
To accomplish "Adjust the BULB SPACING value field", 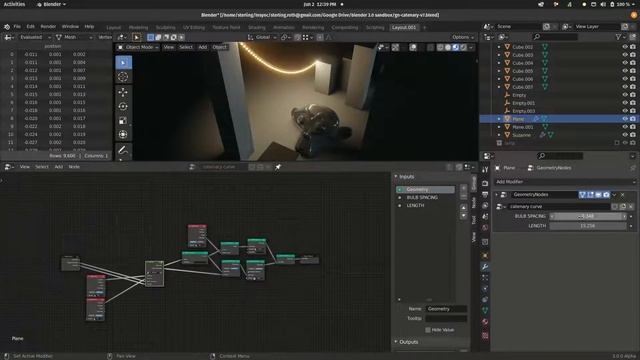I will point(588,216).
